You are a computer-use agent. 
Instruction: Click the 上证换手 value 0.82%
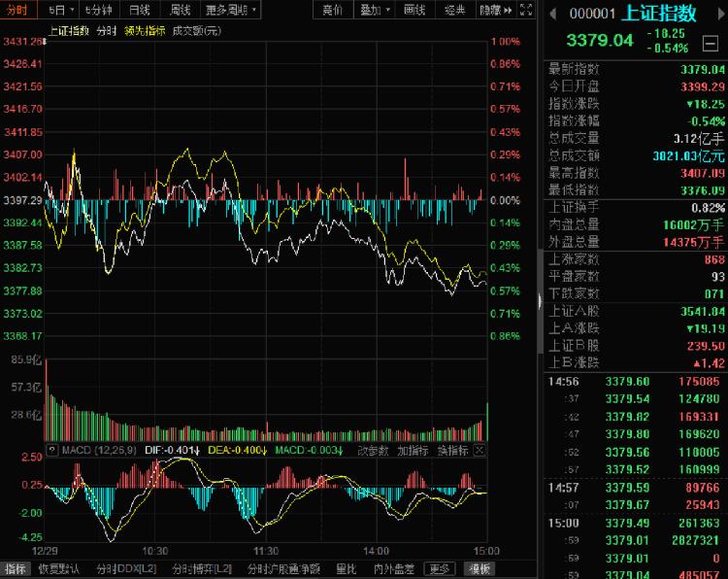click(x=708, y=208)
